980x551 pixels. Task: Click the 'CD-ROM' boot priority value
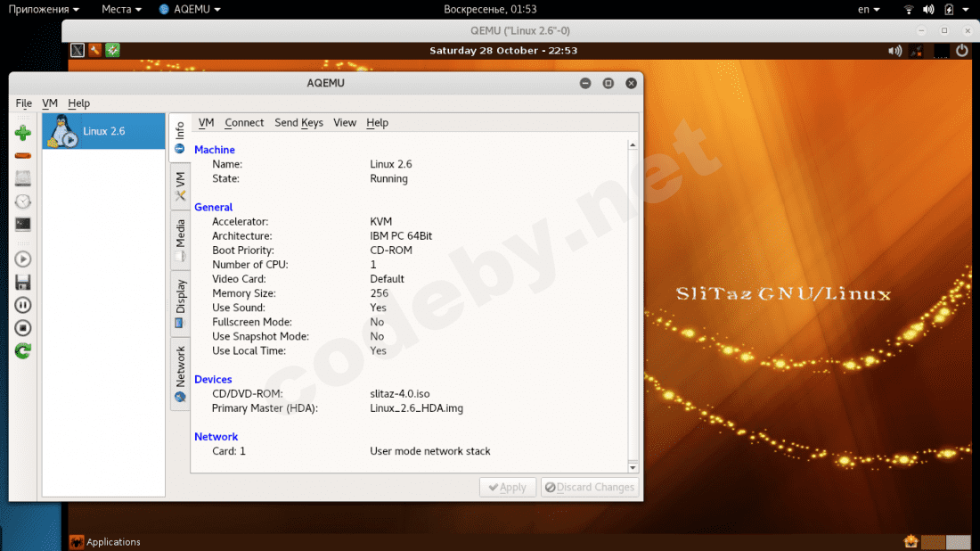tap(391, 251)
